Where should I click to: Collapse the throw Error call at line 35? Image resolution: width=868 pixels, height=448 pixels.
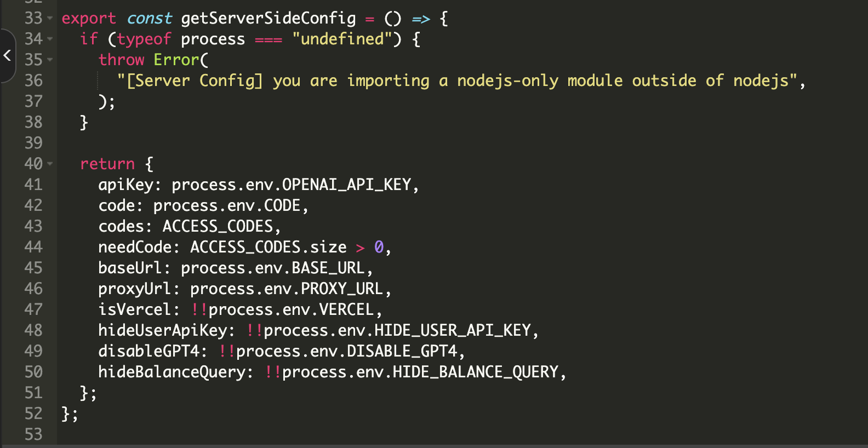click(x=50, y=60)
